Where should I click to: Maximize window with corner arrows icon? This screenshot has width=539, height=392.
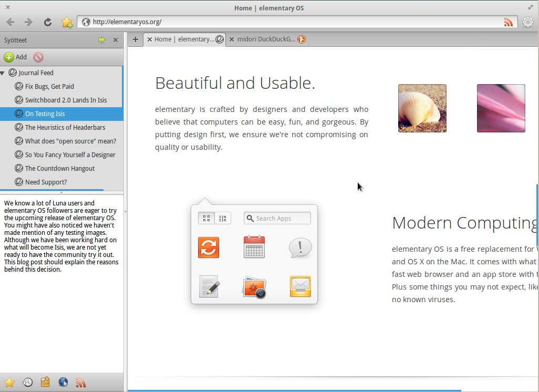coord(531,7)
